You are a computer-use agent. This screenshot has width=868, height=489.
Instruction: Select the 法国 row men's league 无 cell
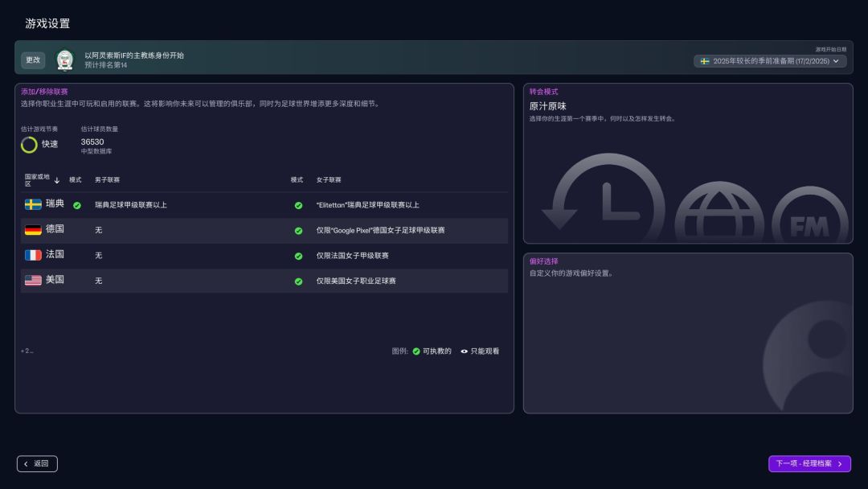click(99, 256)
